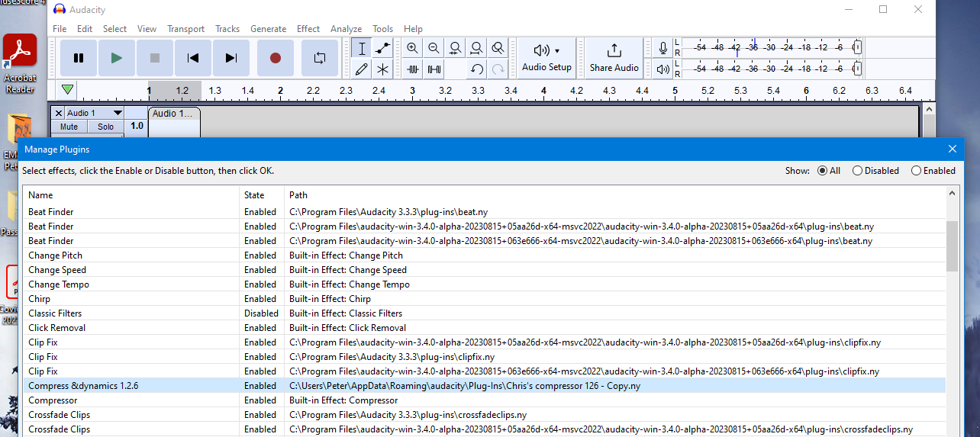980x437 pixels.
Task: Open Share Audio upload
Action: 614,57
